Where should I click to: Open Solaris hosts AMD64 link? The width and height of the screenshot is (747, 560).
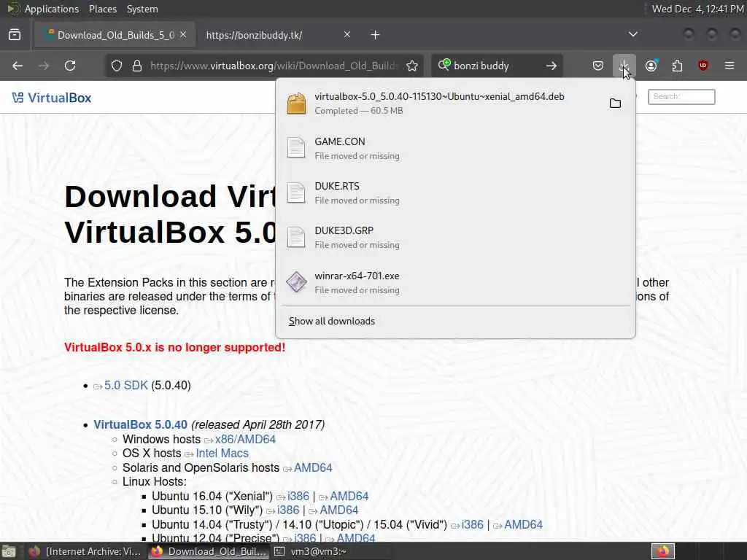pyautogui.click(x=313, y=467)
